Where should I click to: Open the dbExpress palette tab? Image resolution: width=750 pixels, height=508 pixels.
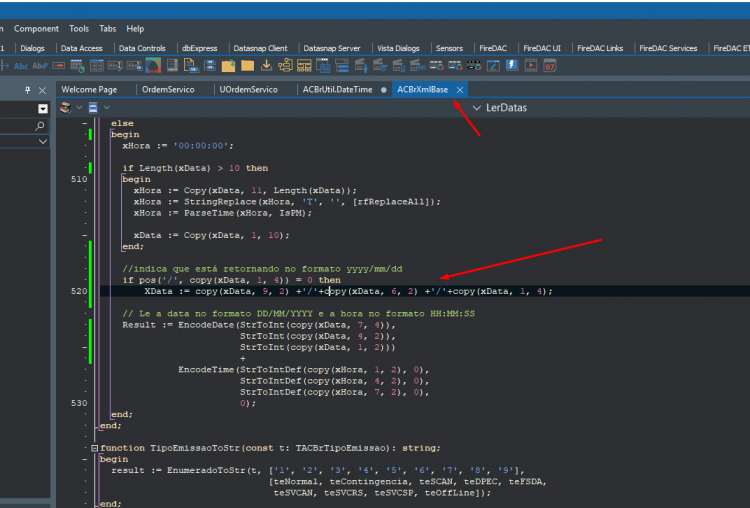(199, 48)
